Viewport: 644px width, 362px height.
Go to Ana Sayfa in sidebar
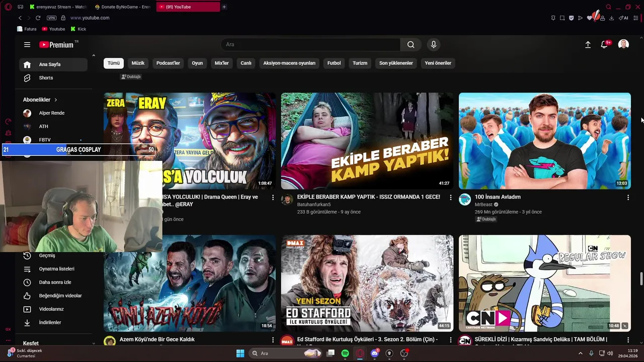click(x=53, y=64)
